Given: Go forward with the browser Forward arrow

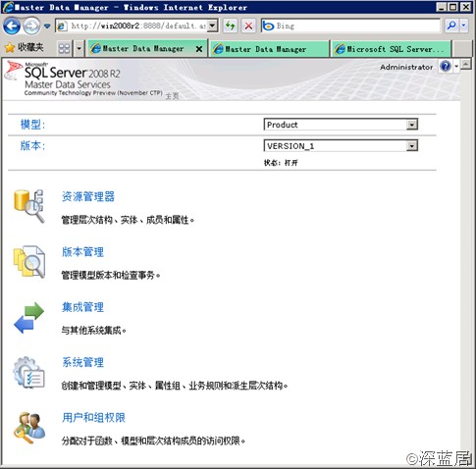Looking at the screenshot, I should pos(31,26).
